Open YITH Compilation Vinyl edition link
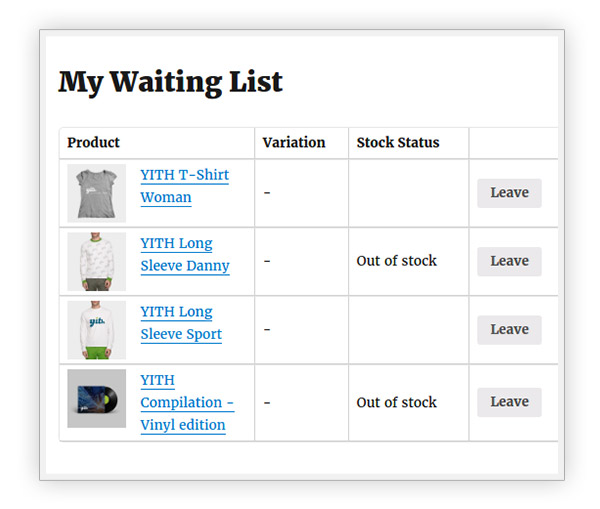600x509 pixels. tap(187, 403)
